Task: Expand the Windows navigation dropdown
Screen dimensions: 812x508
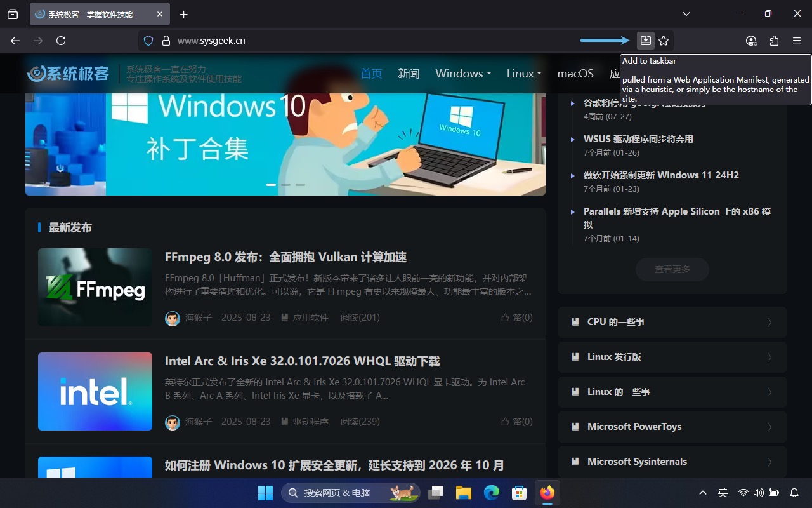Action: [463, 74]
